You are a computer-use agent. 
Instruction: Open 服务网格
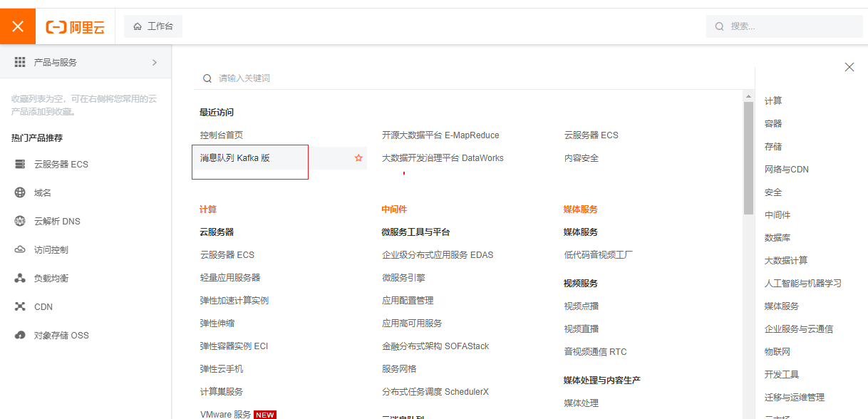point(399,369)
